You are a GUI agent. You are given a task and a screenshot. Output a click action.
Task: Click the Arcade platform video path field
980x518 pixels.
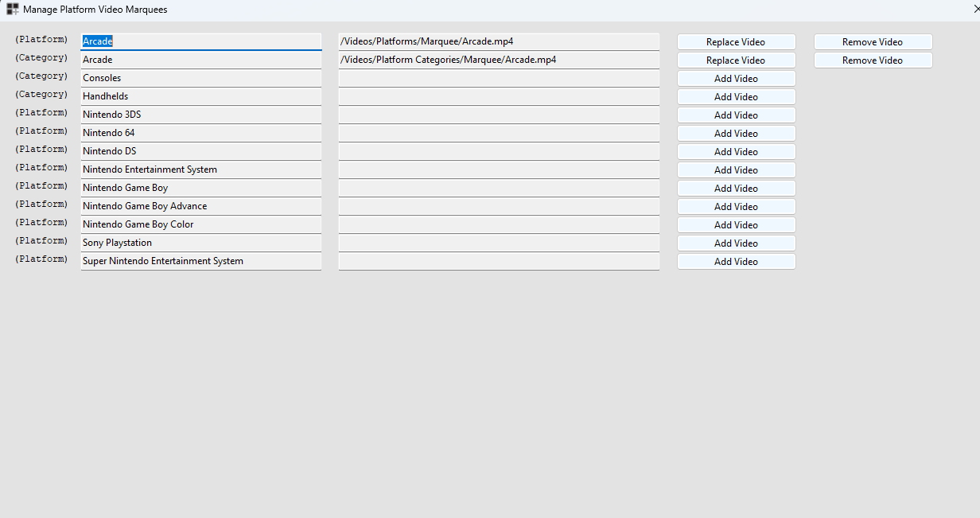click(x=498, y=41)
